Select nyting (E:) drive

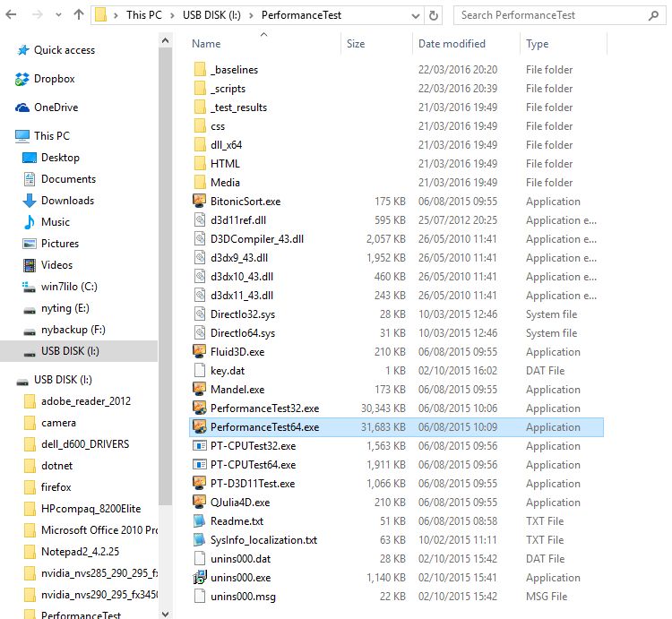pyautogui.click(x=65, y=308)
